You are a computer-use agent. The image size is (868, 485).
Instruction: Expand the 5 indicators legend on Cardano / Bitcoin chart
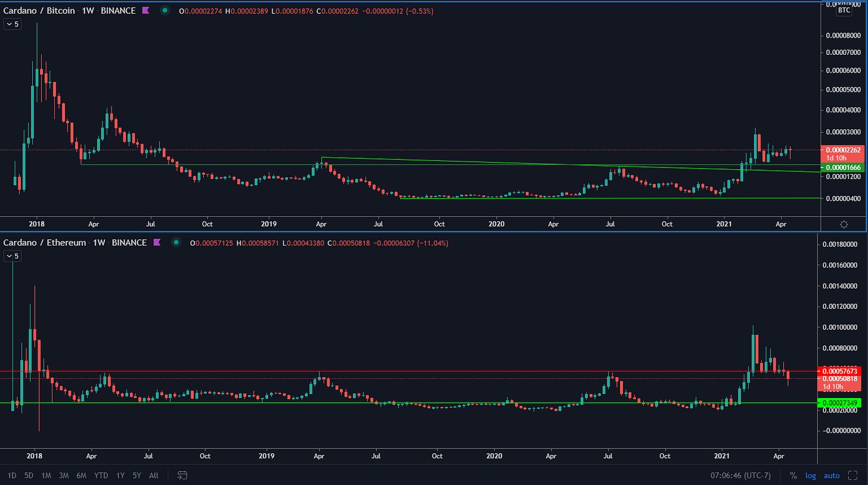click(13, 24)
